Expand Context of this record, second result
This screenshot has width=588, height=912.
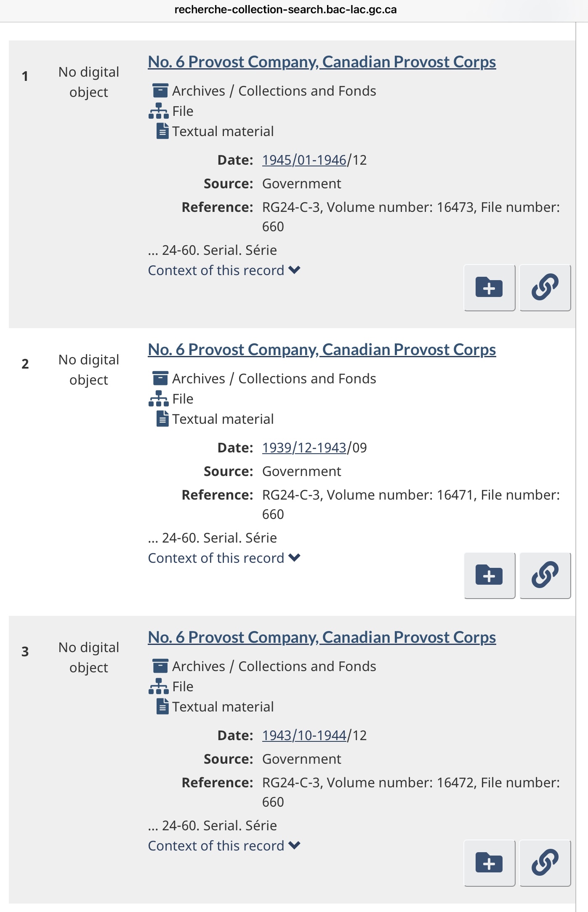click(x=224, y=558)
